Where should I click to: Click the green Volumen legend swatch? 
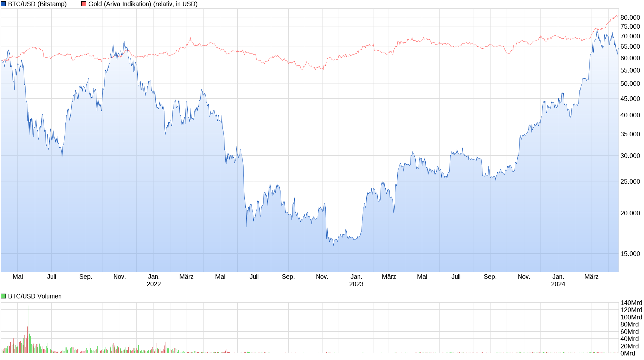pyautogui.click(x=4, y=296)
